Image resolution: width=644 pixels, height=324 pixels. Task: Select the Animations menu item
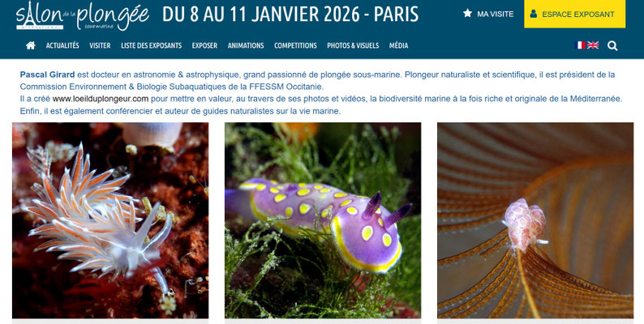pyautogui.click(x=246, y=45)
